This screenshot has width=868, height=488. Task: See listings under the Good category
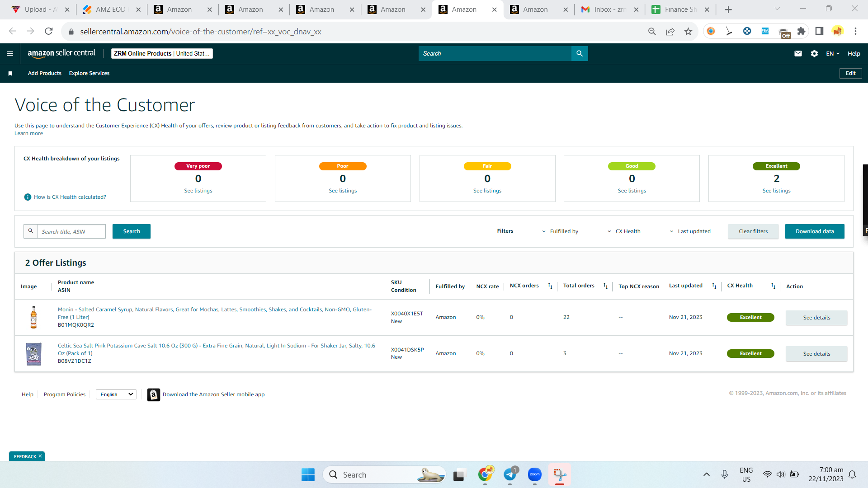coord(632,191)
